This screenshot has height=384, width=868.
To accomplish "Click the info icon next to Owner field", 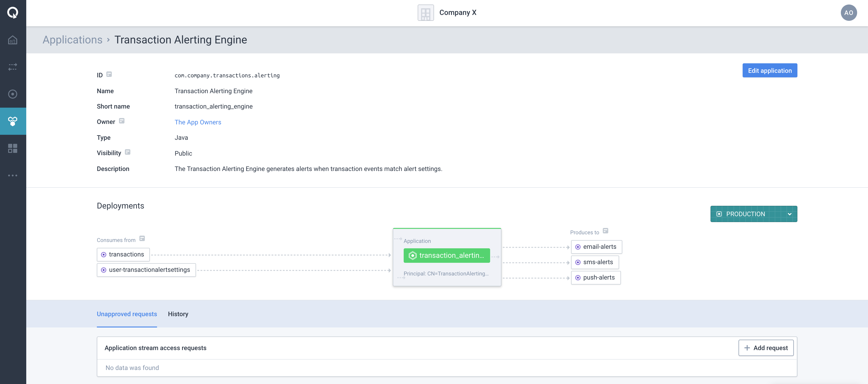I will [122, 121].
